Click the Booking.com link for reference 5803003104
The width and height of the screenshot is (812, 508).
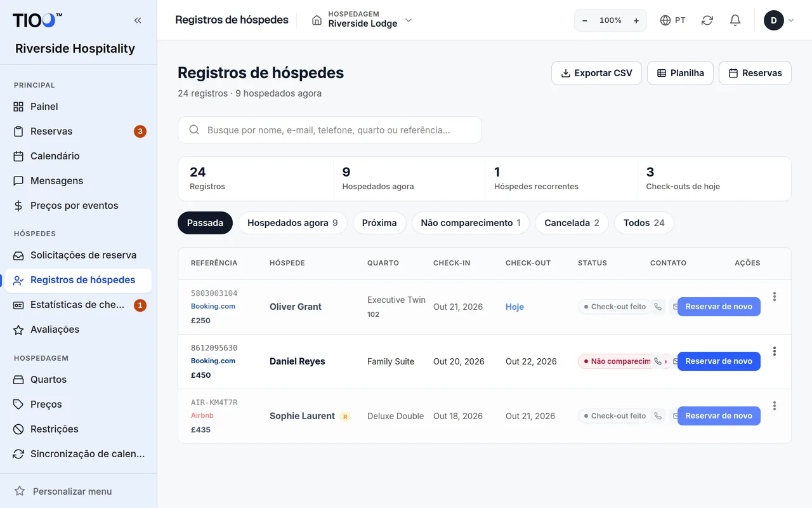(x=213, y=306)
